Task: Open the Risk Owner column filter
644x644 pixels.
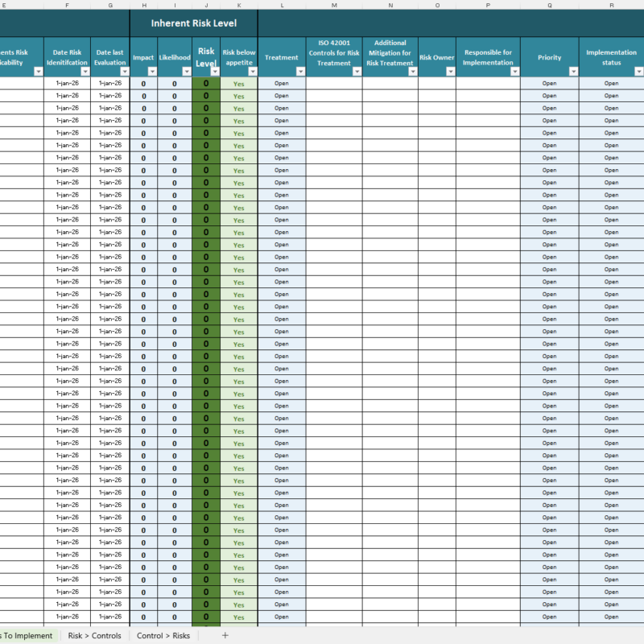Action: (452, 71)
